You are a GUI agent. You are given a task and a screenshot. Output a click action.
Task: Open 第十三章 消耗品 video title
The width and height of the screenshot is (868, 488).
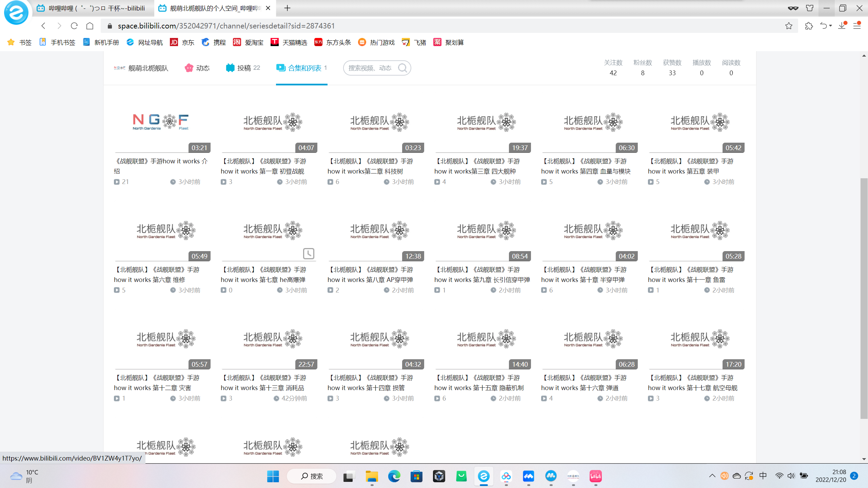[263, 383]
